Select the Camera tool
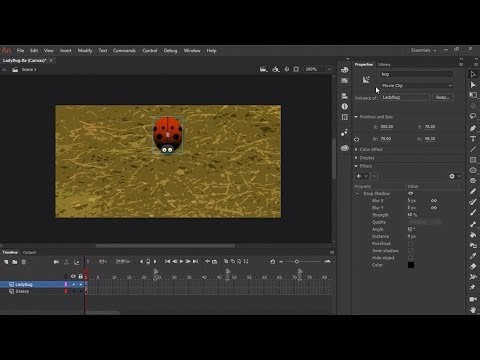The height and width of the screenshot is (360, 480). (x=473, y=299)
